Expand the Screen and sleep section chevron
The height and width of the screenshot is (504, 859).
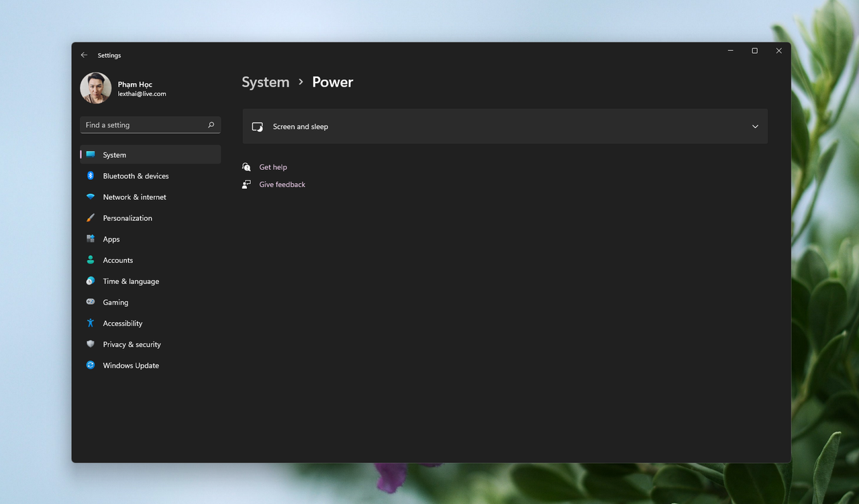(x=755, y=126)
